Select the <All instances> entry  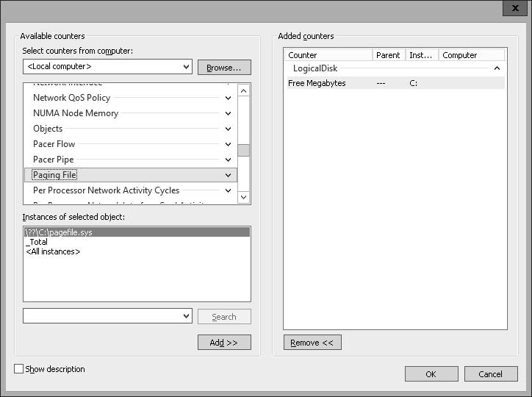point(137,251)
